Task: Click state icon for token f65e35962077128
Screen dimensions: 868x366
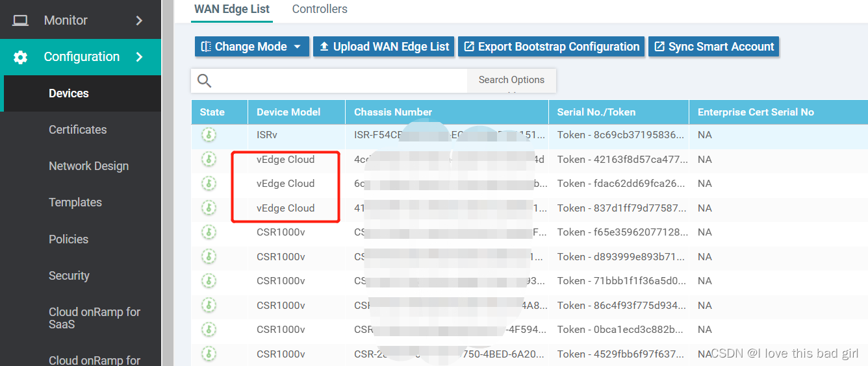Action: pos(209,232)
